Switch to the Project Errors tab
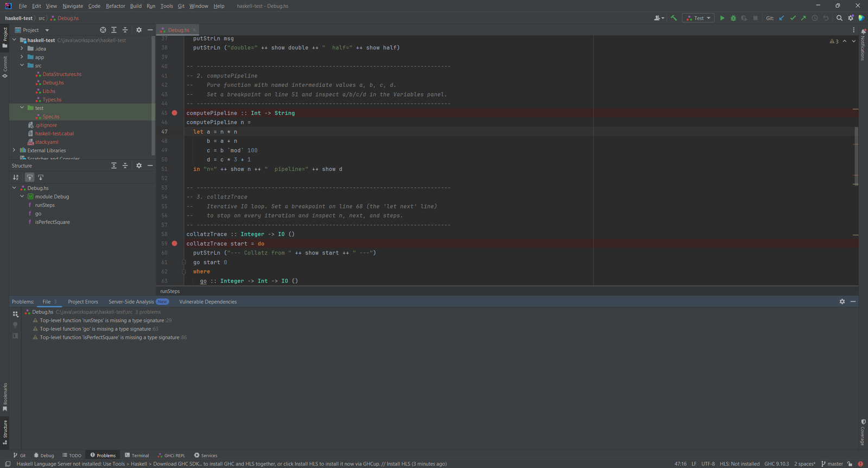The image size is (868, 468). point(83,302)
